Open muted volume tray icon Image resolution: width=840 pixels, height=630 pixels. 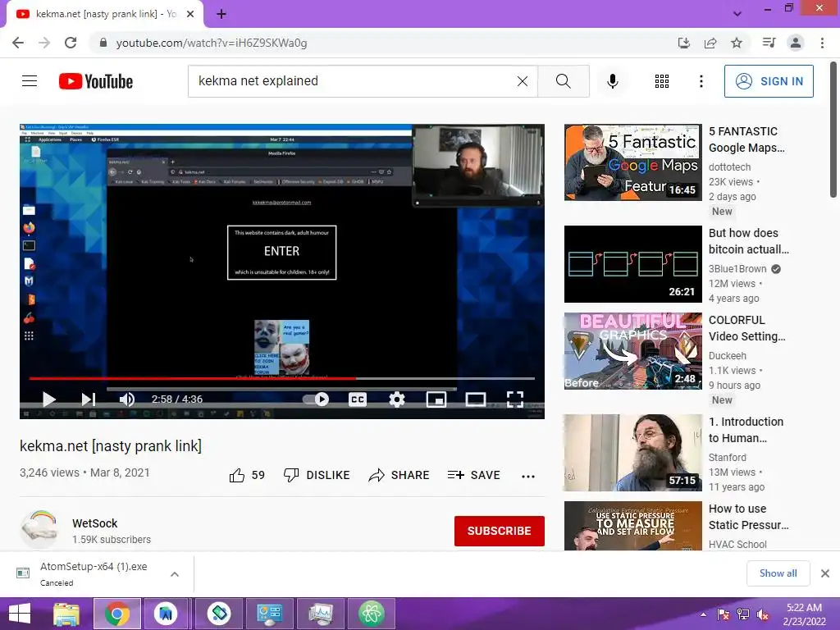click(763, 614)
